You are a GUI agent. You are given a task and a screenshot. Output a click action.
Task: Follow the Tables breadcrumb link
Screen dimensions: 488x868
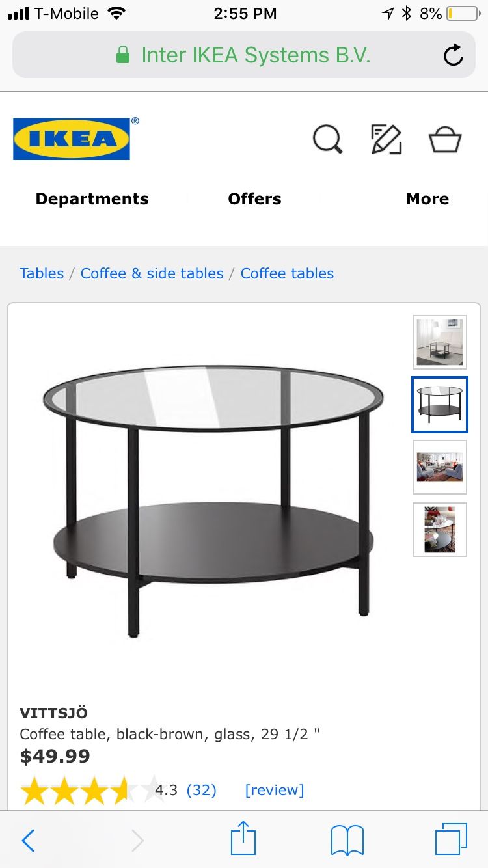(42, 273)
